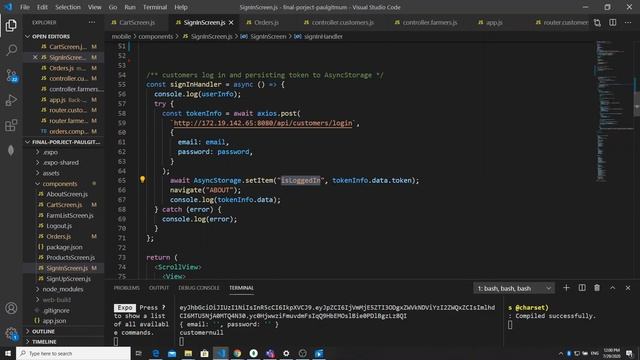Open the Search view in the activity bar
Screen dimensions: 640x360
pyautogui.click(x=11, y=50)
